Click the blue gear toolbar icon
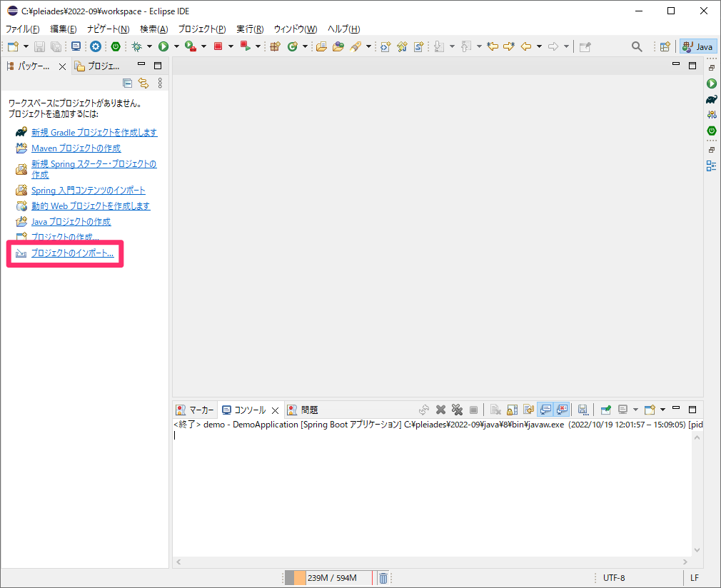 [96, 46]
